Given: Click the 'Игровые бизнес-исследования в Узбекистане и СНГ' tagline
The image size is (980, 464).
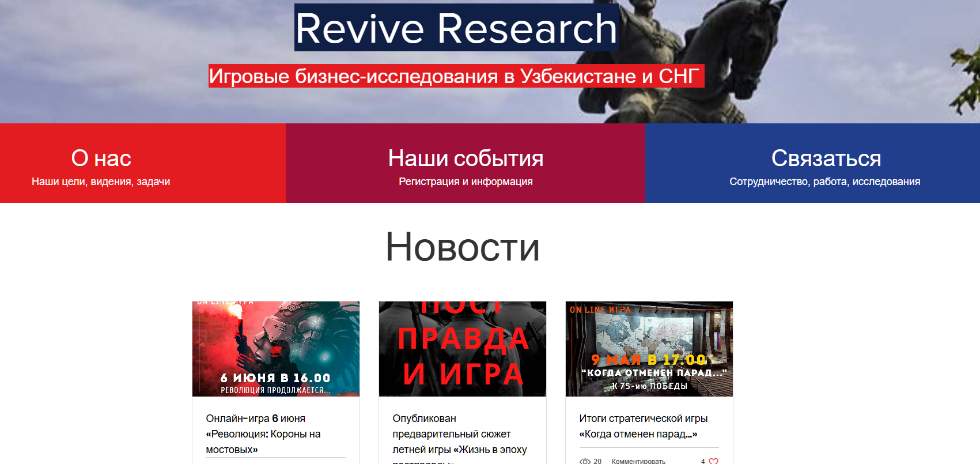Looking at the screenshot, I should pos(456,76).
